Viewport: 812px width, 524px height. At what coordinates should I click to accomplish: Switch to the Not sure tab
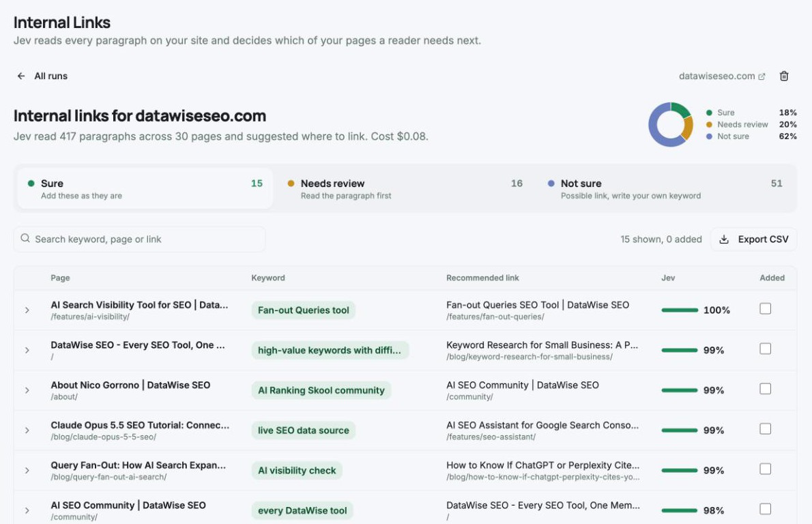tap(665, 188)
